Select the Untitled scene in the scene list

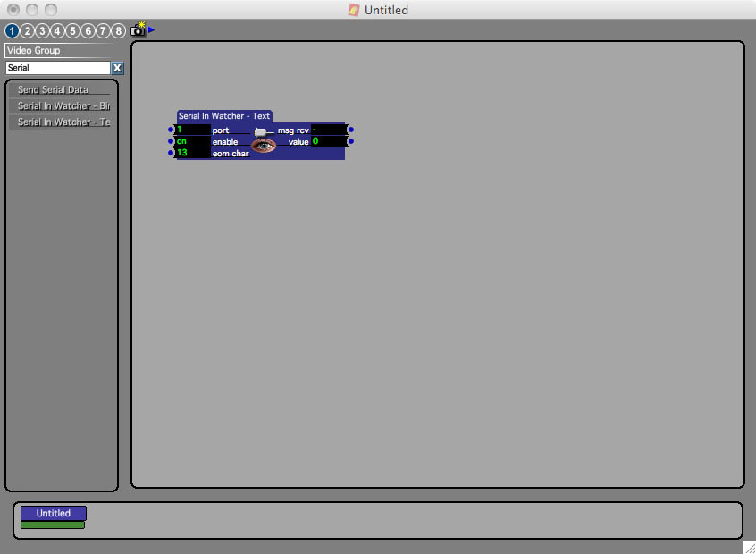[54, 514]
